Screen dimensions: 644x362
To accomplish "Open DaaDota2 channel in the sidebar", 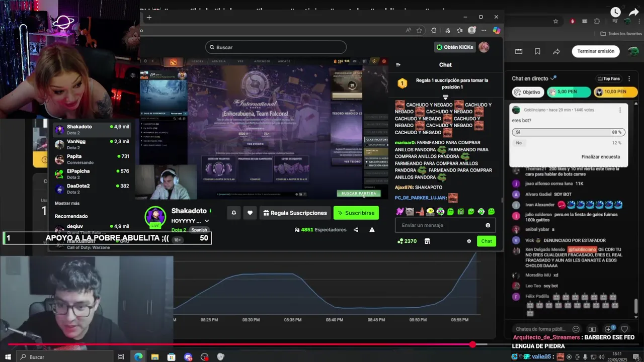I will click(92, 189).
